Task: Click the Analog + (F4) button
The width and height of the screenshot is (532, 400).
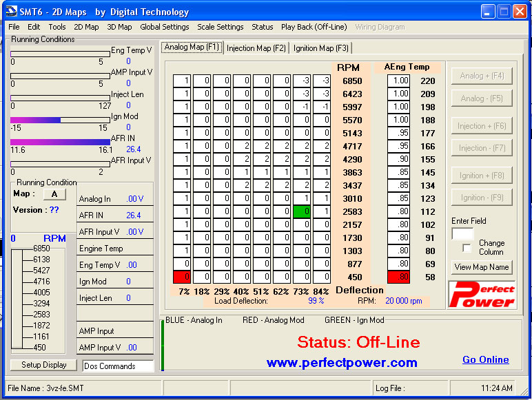Action: [482, 76]
